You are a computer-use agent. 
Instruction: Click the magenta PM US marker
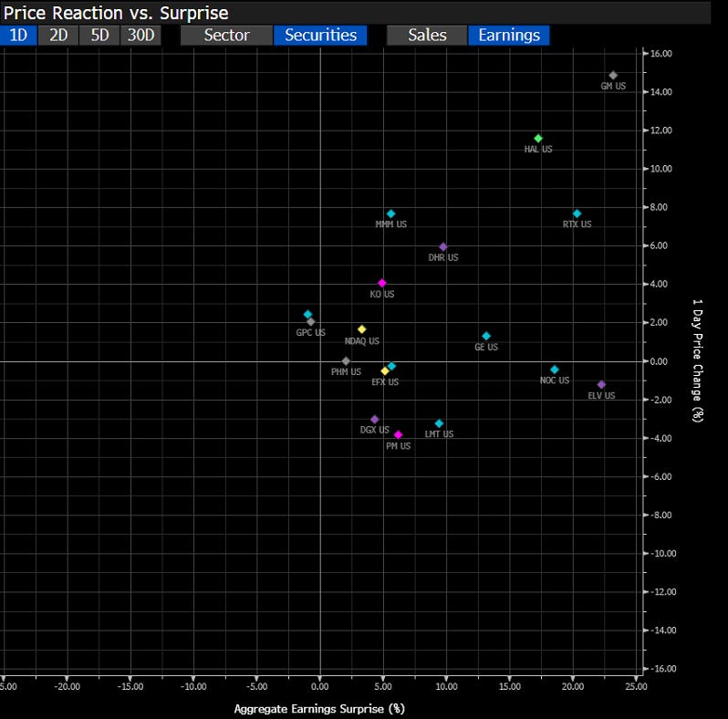point(398,434)
